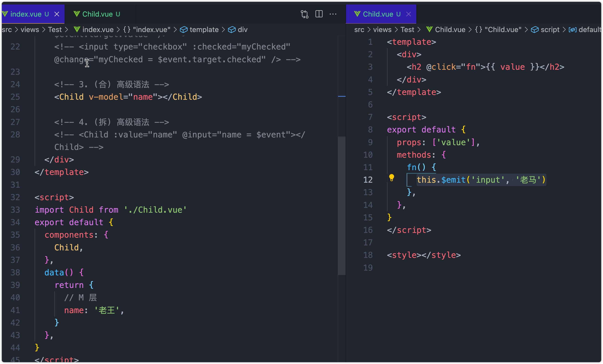
Task: Split the editor using the Split Editor icon
Action: pyautogui.click(x=319, y=14)
